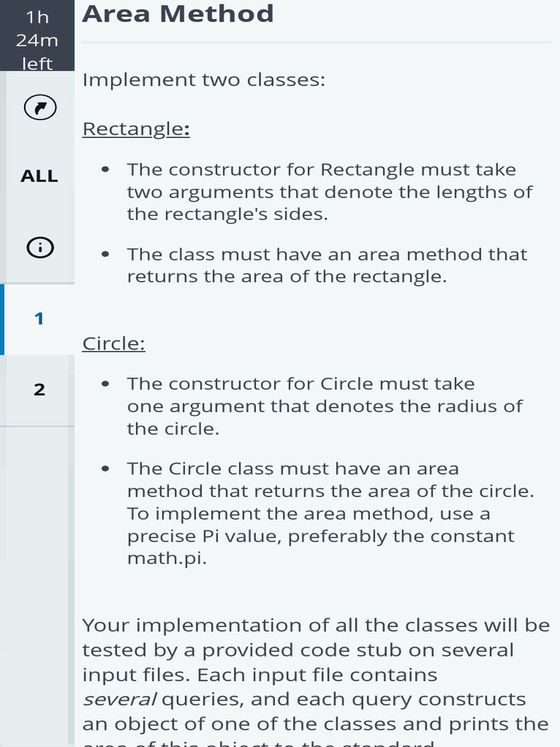560x747 pixels.
Task: Click the 'precise Pi value' line
Action: coord(321,536)
